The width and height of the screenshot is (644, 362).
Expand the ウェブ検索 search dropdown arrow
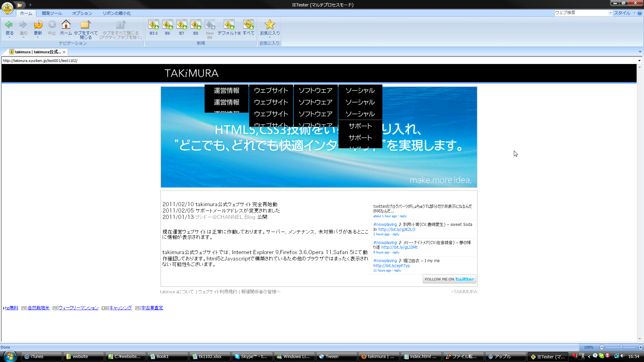pos(610,13)
